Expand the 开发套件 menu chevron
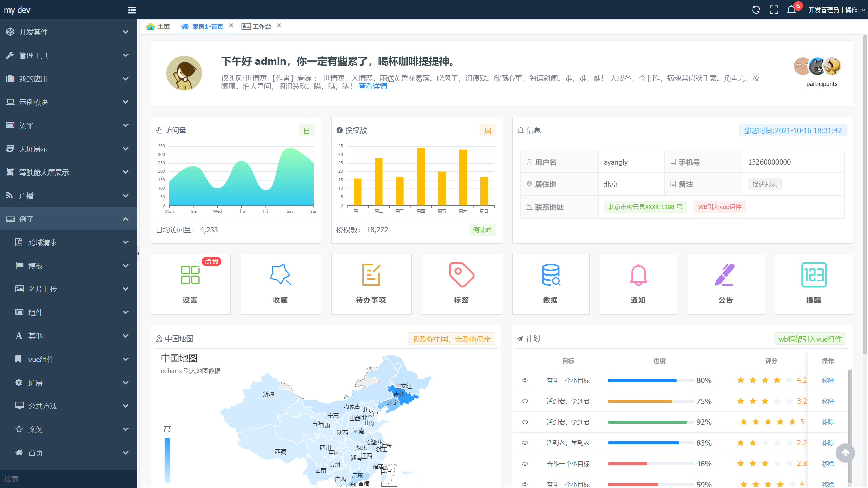The height and width of the screenshot is (488, 868). pos(126,32)
